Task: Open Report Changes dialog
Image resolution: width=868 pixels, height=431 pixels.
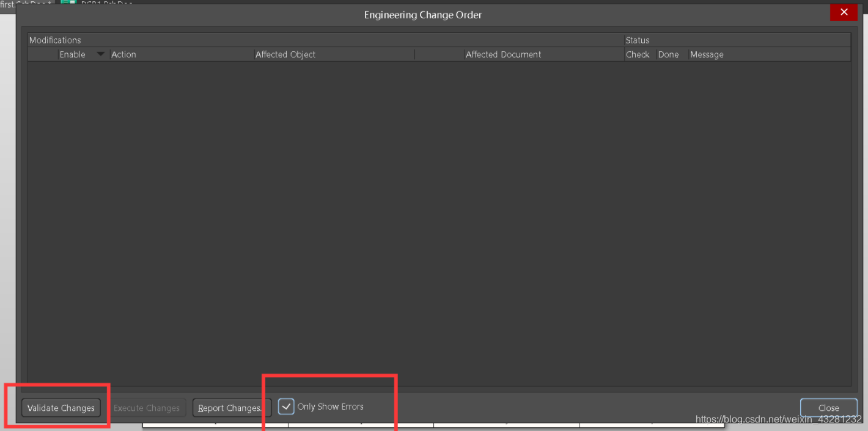Action: coord(232,408)
